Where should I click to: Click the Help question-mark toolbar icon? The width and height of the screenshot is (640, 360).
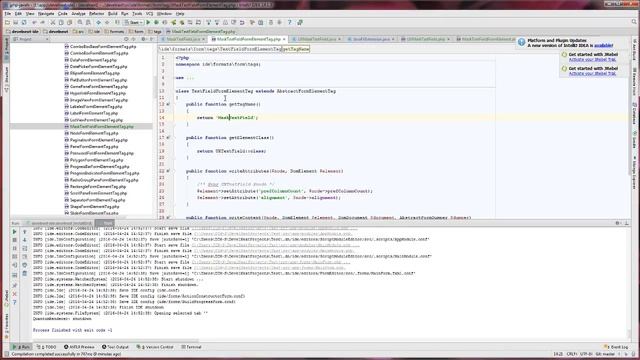pyautogui.click(x=290, y=22)
